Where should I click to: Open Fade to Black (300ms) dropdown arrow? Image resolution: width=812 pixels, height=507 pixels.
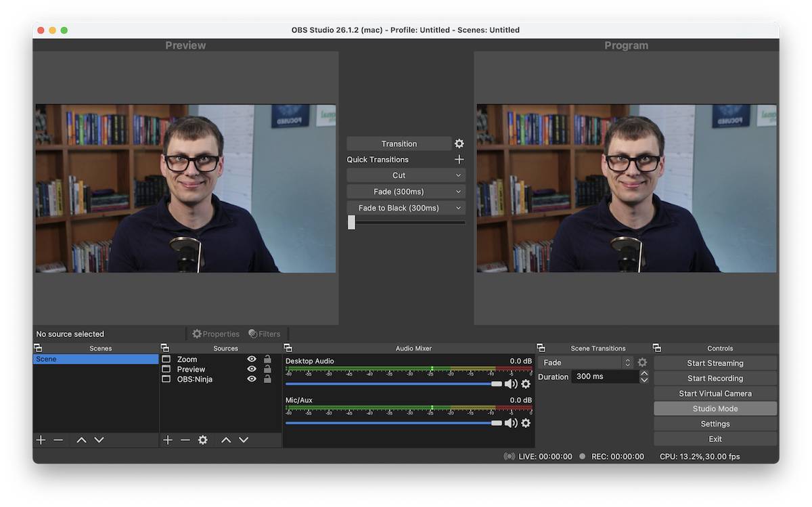tap(459, 208)
